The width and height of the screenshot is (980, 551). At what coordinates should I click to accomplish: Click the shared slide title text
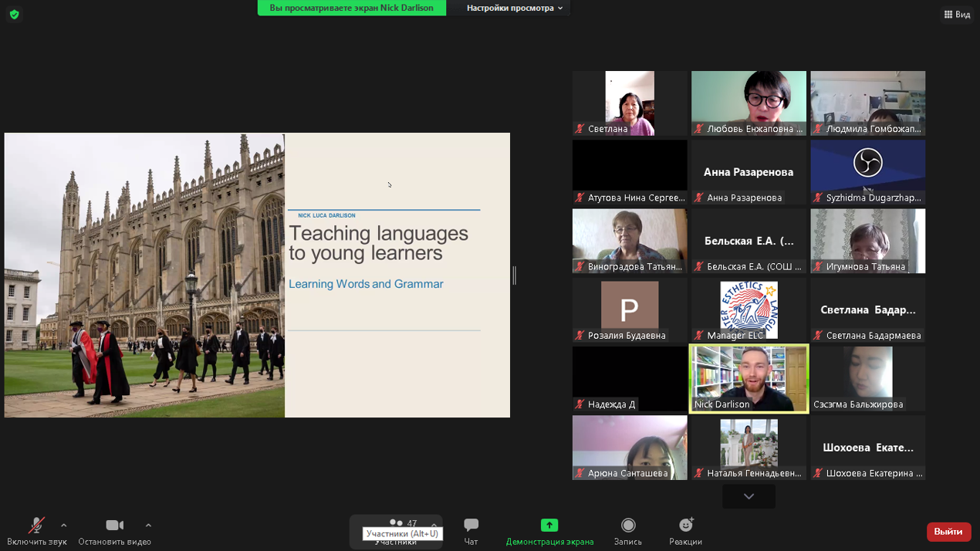[x=378, y=243]
